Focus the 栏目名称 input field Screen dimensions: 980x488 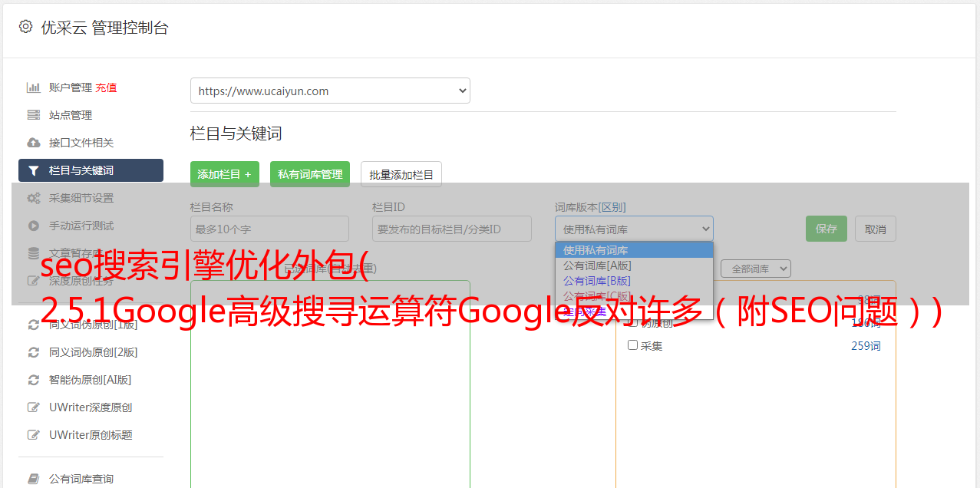(x=269, y=229)
